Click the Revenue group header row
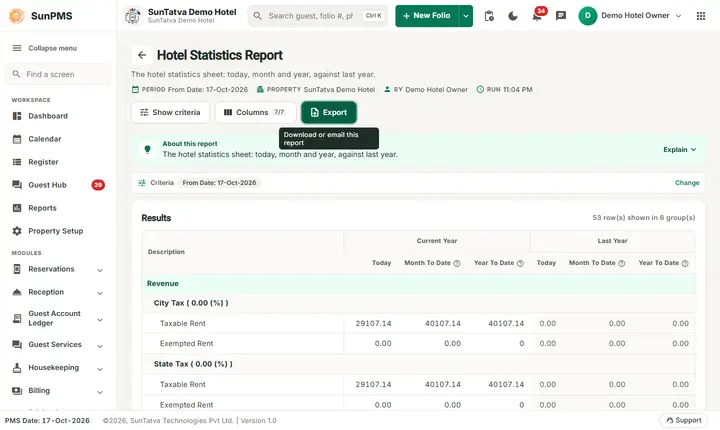This screenshot has height=430, width=720. [x=419, y=283]
